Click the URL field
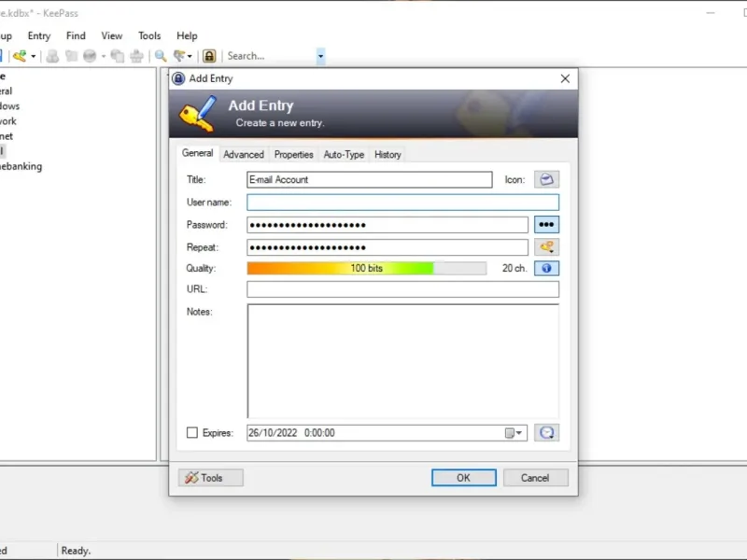Image resolution: width=747 pixels, height=560 pixels. pyautogui.click(x=402, y=289)
